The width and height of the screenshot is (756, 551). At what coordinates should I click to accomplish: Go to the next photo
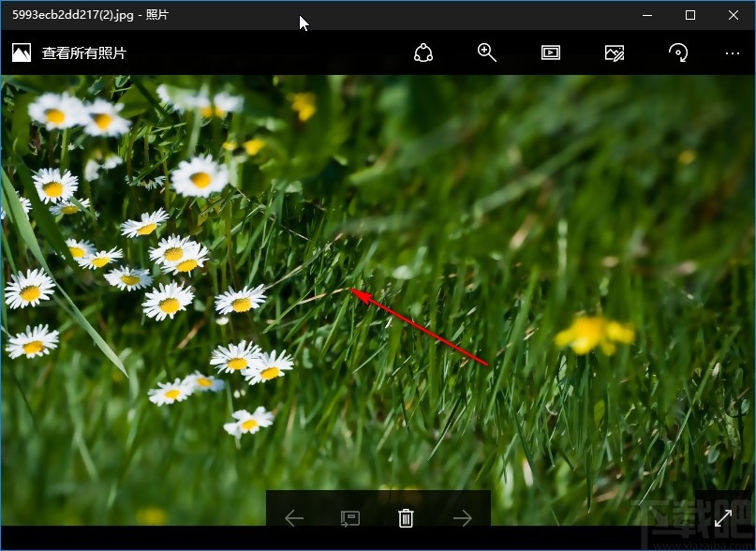coord(463,518)
